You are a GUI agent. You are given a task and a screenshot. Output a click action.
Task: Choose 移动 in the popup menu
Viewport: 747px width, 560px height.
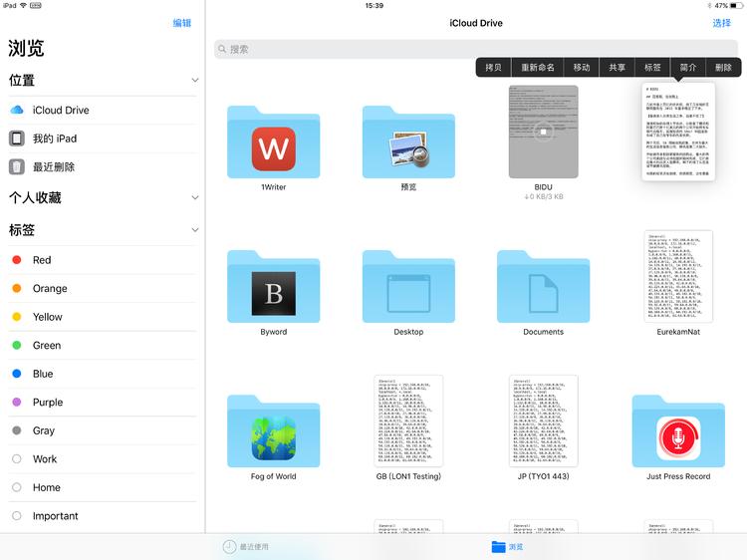[582, 67]
